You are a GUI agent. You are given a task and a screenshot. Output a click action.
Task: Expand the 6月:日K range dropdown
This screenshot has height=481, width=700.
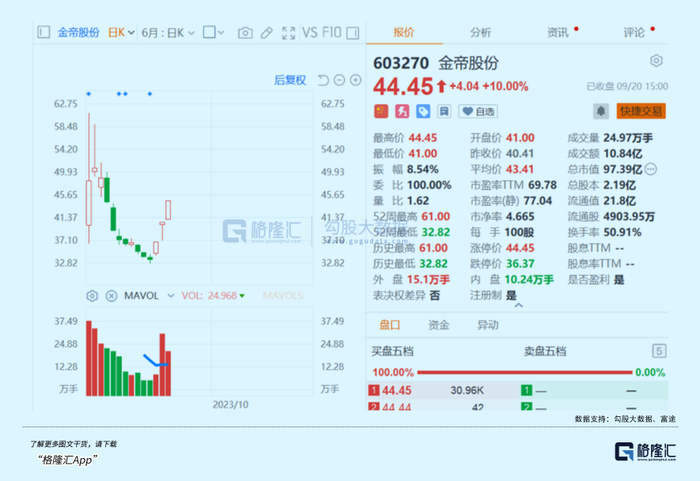pyautogui.click(x=168, y=33)
